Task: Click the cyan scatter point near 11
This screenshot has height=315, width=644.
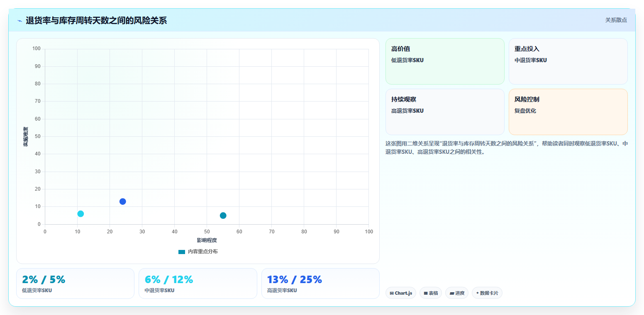Action: pos(80,214)
